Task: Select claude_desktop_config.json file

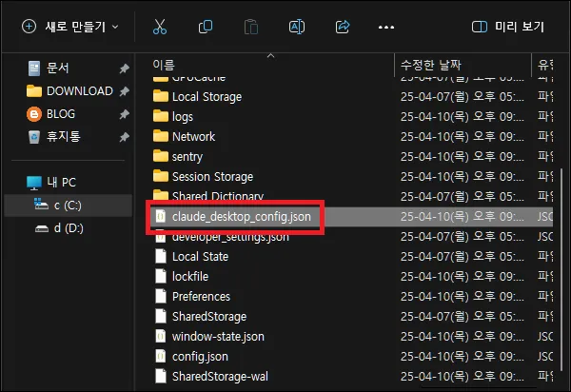Action: 242,217
